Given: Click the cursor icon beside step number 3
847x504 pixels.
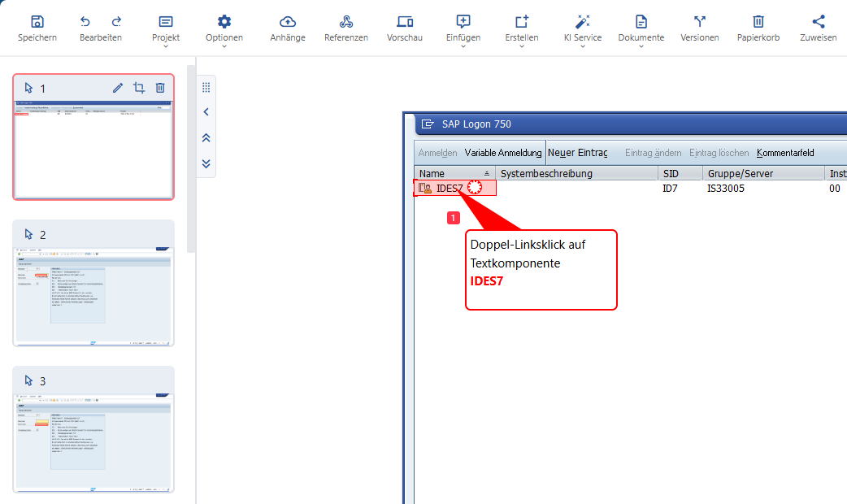Looking at the screenshot, I should (x=28, y=380).
